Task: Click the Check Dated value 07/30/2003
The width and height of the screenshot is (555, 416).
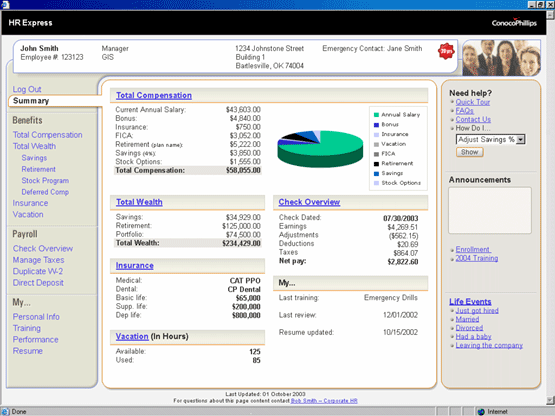Action: tap(400, 218)
